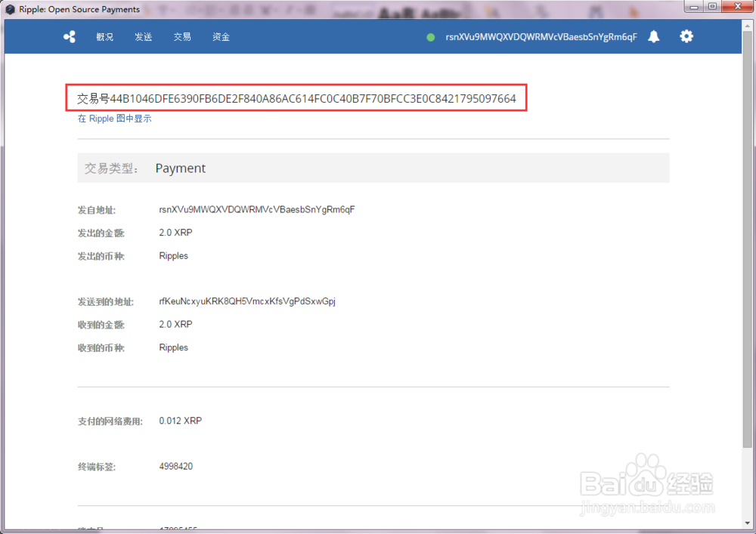Click the green connection status dot
756x534 pixels.
coord(431,37)
